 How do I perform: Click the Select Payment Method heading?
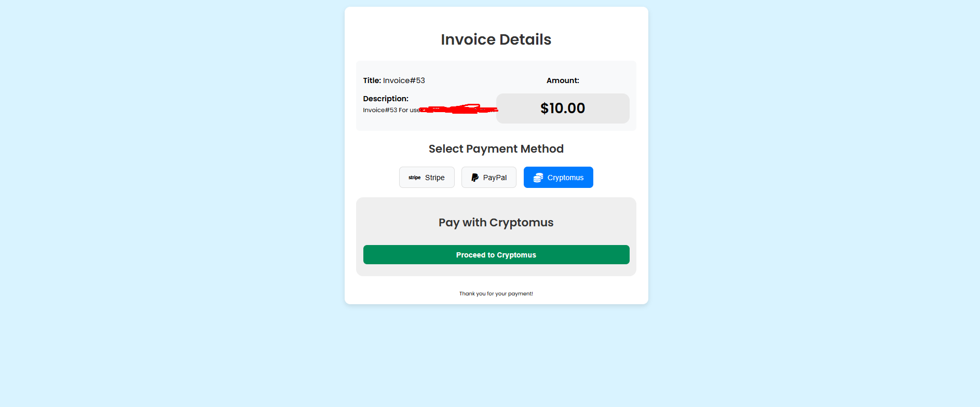coord(496,149)
